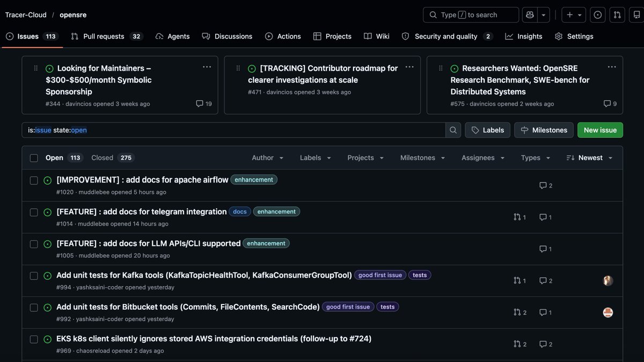Open the Insights tab
Image resolution: width=644 pixels, height=362 pixels.
[524, 37]
